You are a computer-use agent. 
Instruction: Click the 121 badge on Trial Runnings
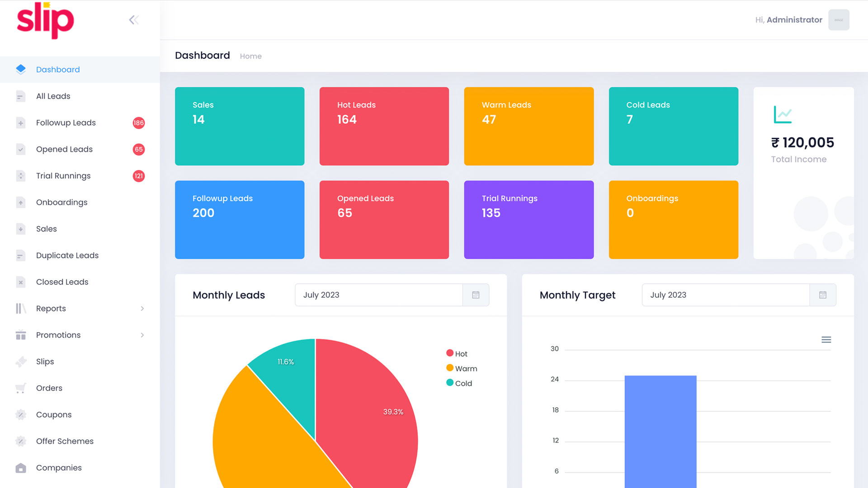click(x=139, y=176)
